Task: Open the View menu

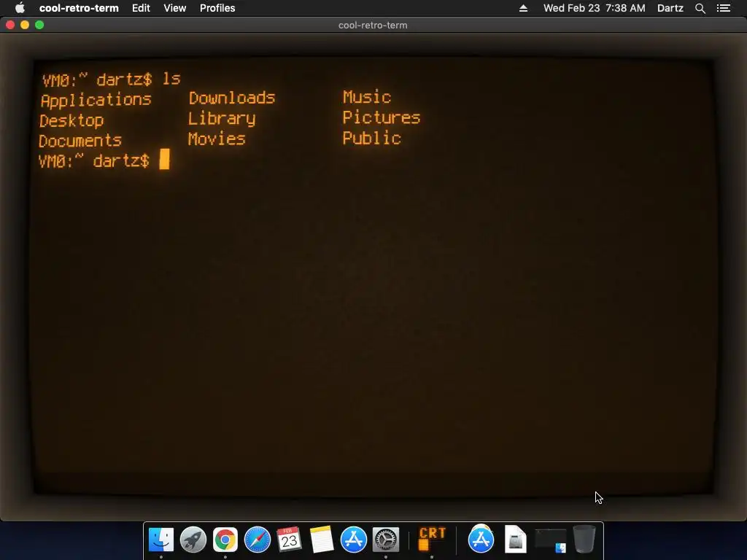Action: click(x=175, y=8)
